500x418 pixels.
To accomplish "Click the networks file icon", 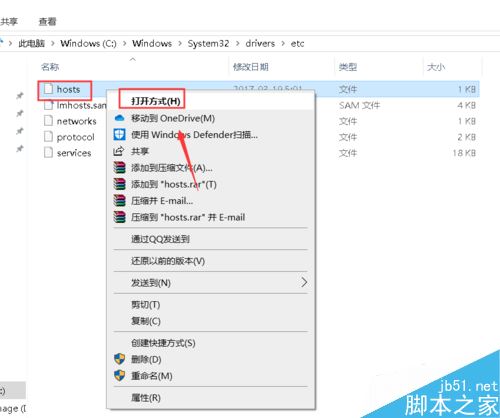I will click(x=49, y=121).
